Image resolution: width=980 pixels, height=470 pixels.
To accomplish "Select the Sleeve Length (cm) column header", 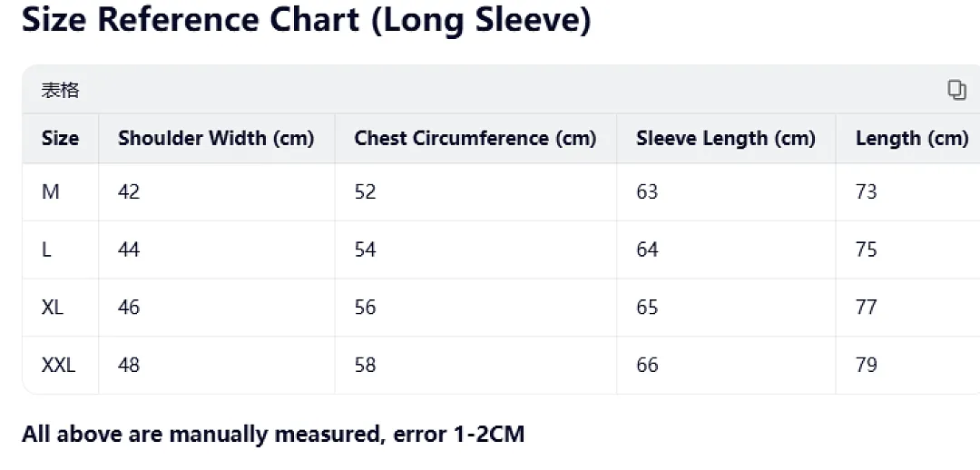I will [x=726, y=138].
